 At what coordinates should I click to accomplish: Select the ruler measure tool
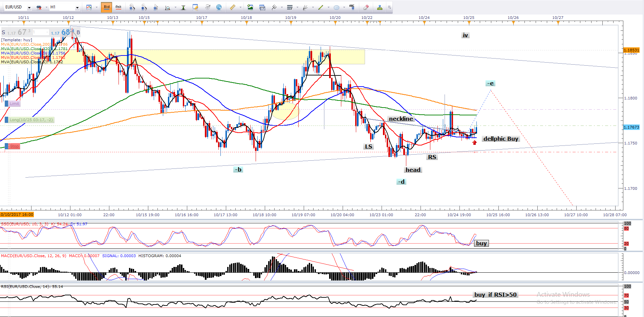point(233,7)
